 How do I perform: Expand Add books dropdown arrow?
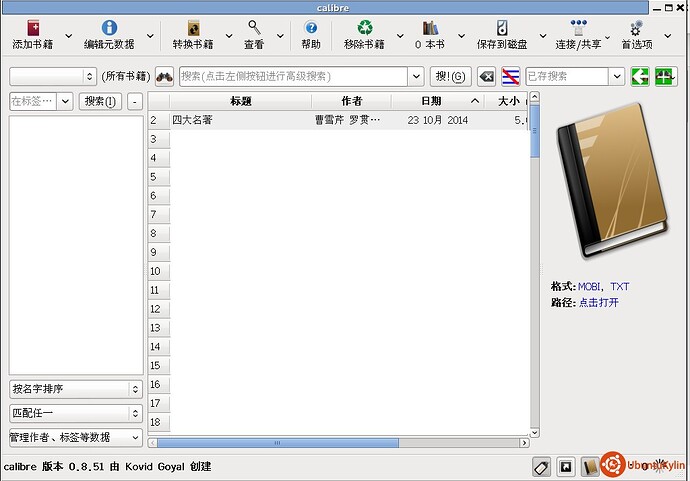[69, 36]
